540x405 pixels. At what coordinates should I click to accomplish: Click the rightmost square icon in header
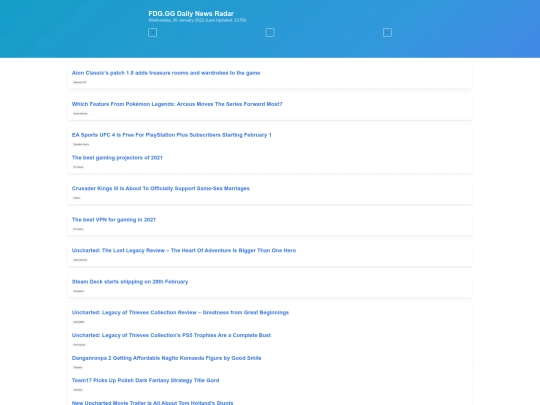click(387, 32)
